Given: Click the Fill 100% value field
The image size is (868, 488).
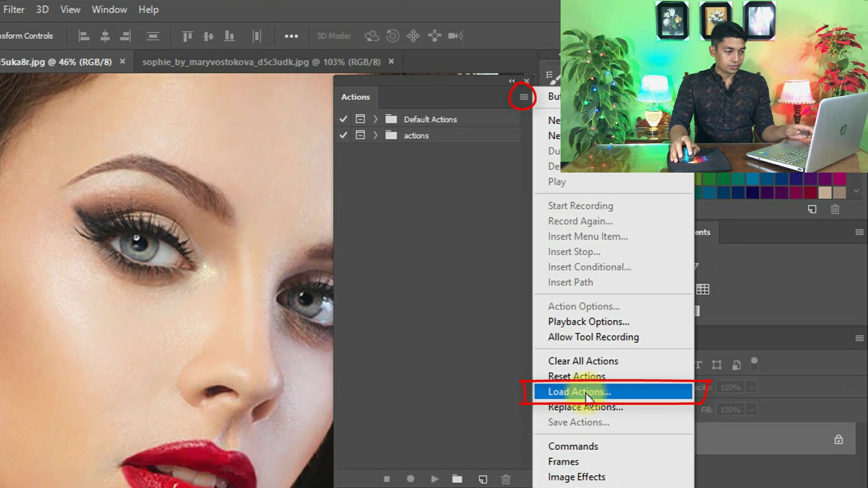Looking at the screenshot, I should coord(730,410).
